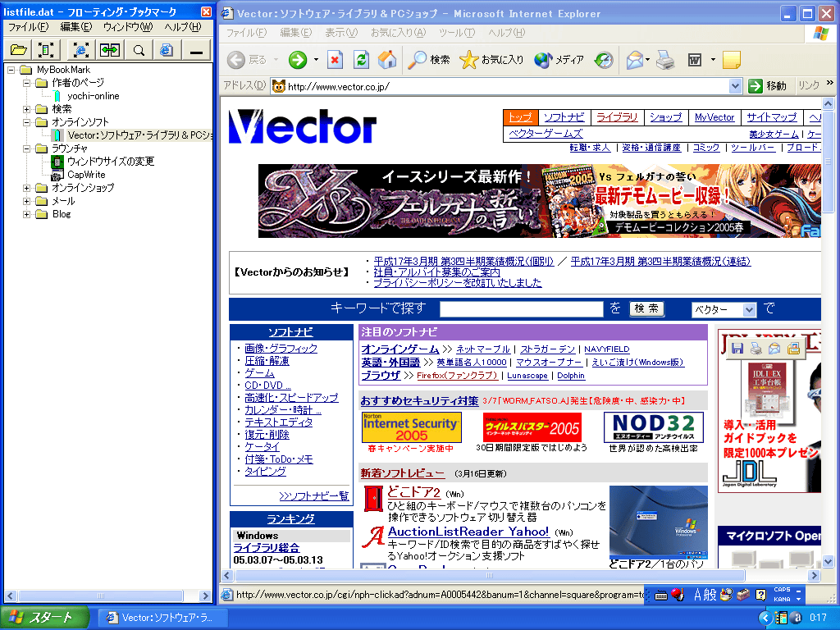Open the >>ソフトナビ一覧 link
The width and height of the screenshot is (840, 630).
tap(314, 496)
